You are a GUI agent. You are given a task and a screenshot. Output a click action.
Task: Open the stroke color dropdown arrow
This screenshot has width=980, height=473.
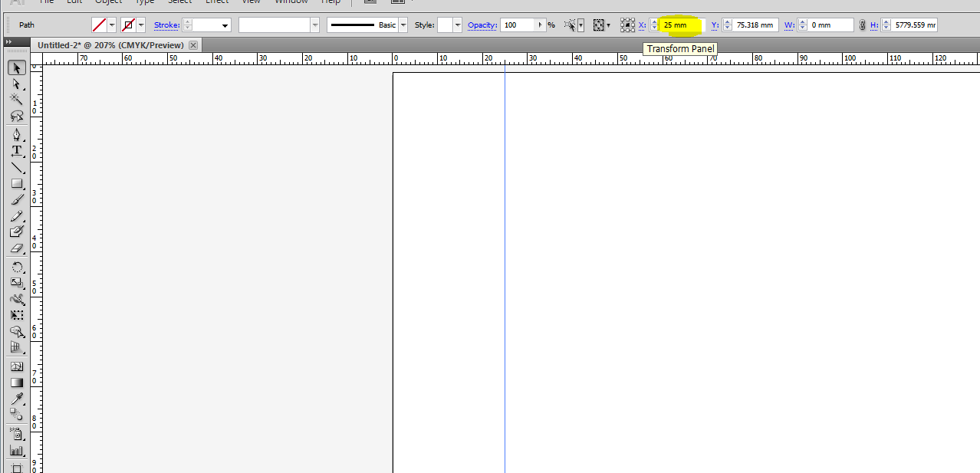141,25
